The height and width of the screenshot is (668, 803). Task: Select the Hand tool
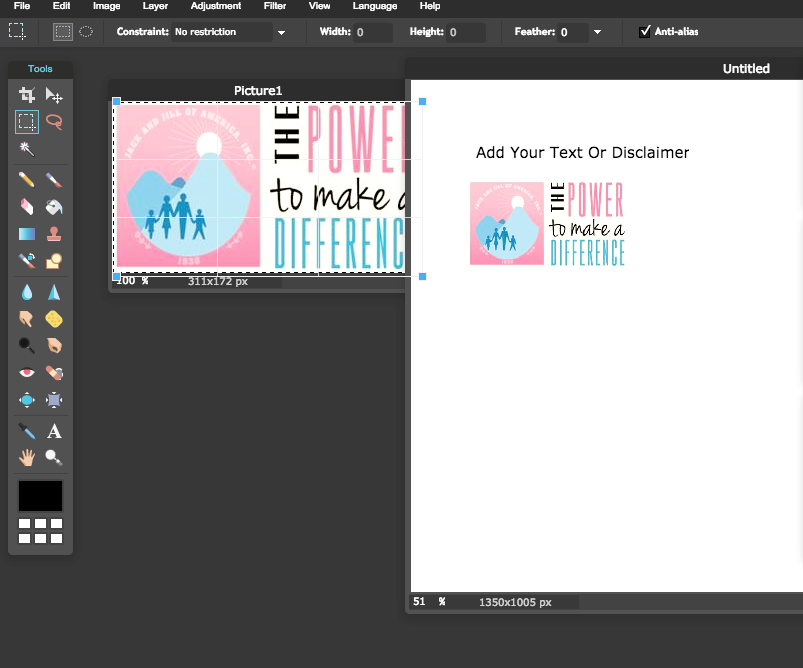point(27,457)
